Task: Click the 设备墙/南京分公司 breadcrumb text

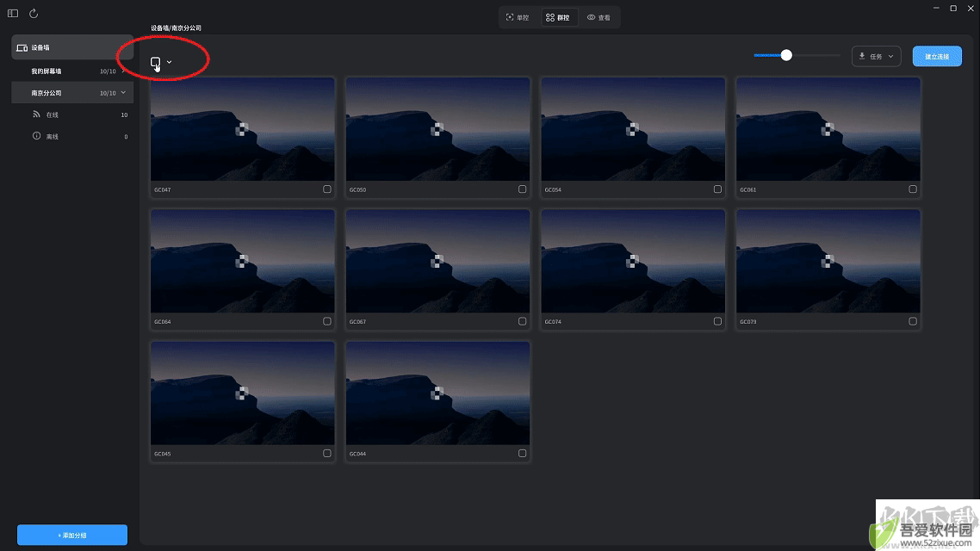Action: pos(176,28)
